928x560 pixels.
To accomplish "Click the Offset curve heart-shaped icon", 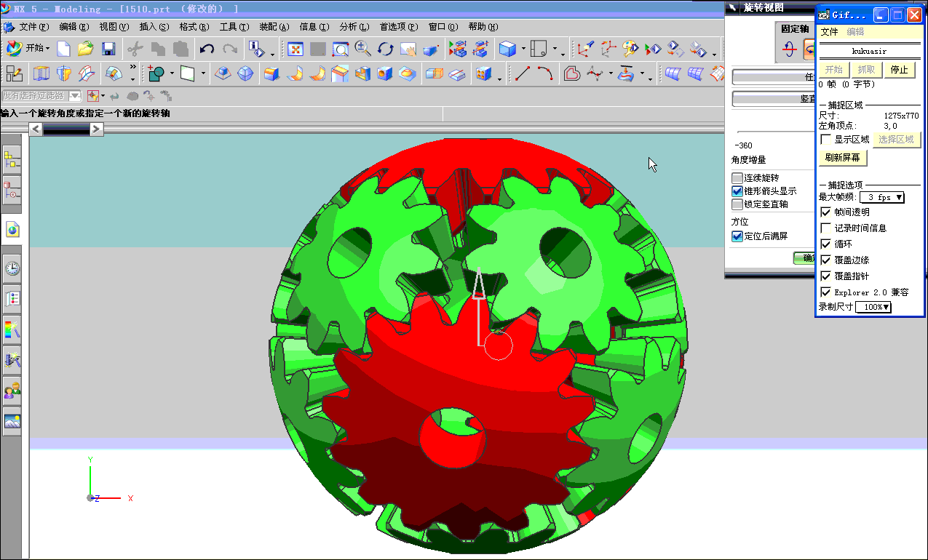I will pyautogui.click(x=572, y=73).
